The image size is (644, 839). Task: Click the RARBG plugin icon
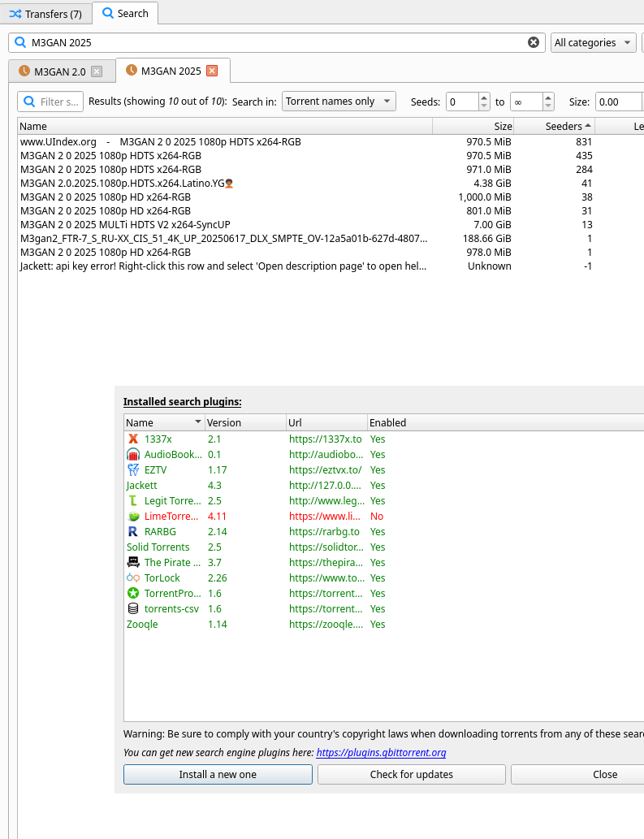133,531
